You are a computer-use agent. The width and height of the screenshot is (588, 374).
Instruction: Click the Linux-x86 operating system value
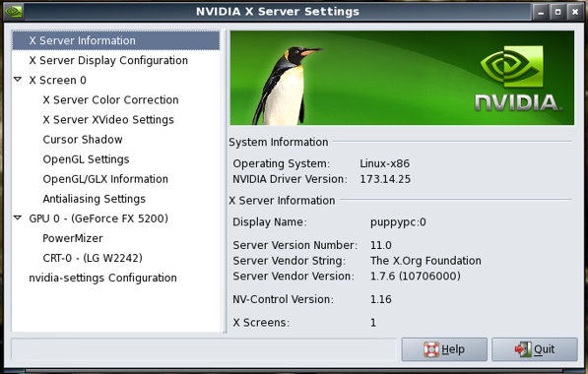[385, 163]
